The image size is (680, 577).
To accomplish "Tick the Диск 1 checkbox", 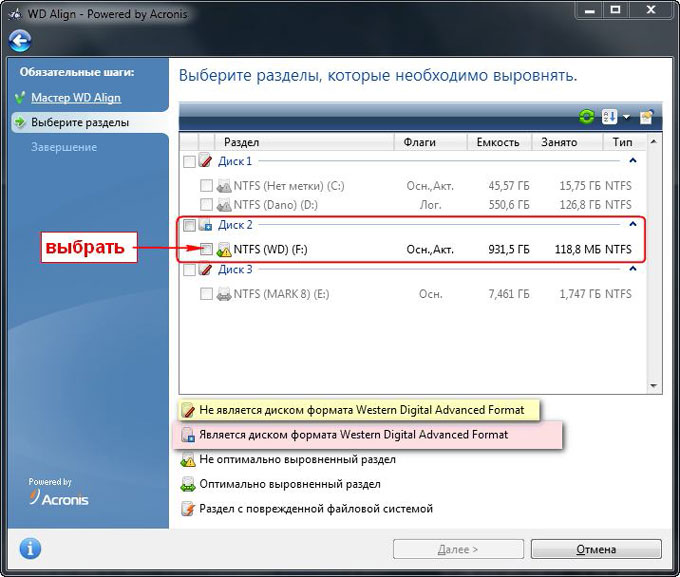I will coord(189,162).
